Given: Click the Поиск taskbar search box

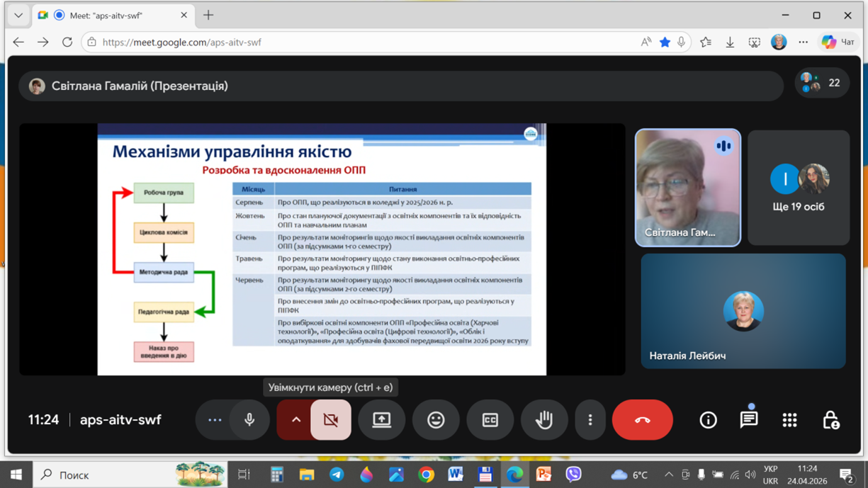Looking at the screenshot, I should coord(130,475).
